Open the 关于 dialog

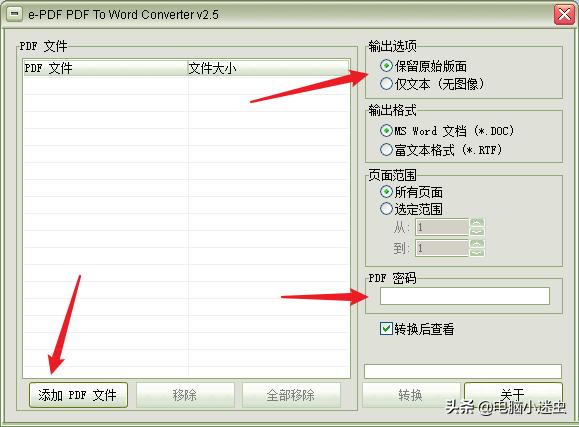[513, 394]
